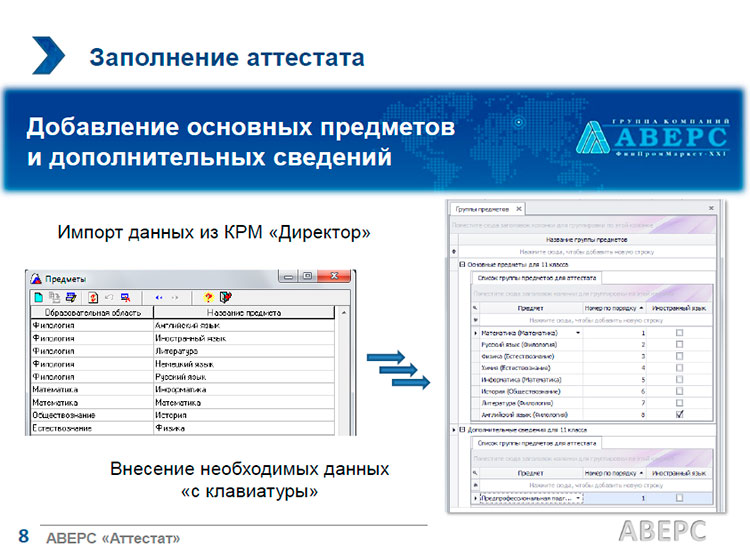
Task: Click the delete record icon with red cross
Action: [125, 298]
